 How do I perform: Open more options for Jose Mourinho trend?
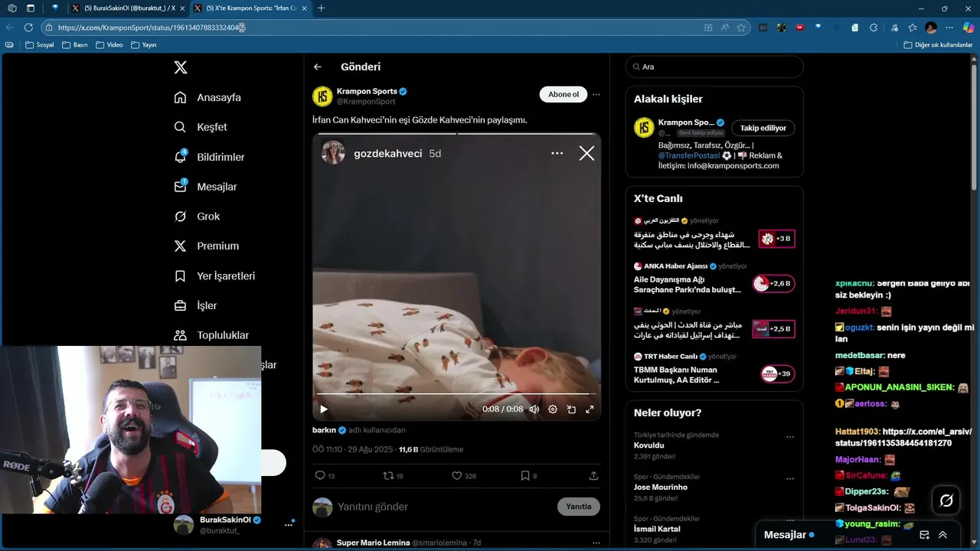click(790, 479)
